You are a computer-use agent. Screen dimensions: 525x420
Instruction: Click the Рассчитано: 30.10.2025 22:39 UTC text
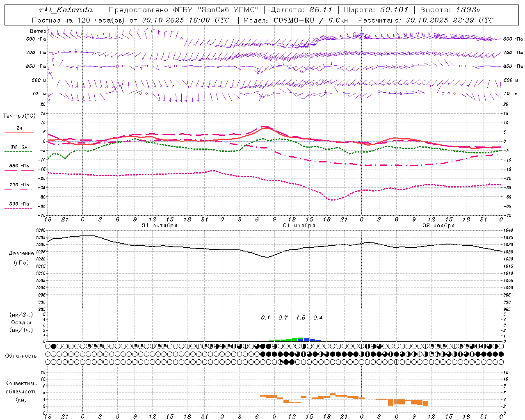[x=426, y=20]
